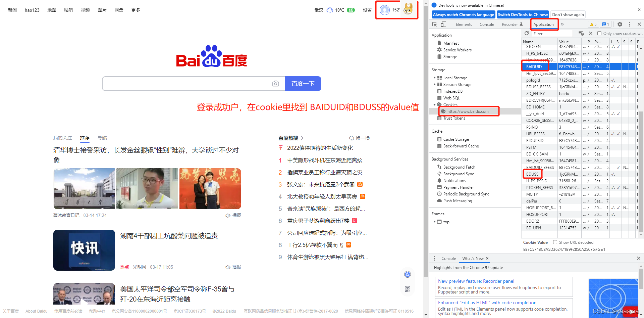Click Don't show again button
This screenshot has height=318, width=644.
[x=568, y=14]
